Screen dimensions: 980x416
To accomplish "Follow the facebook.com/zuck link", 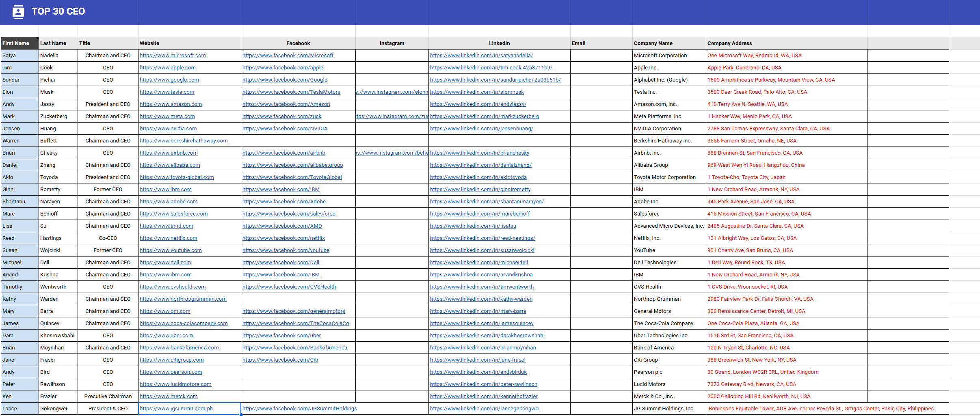I will tap(282, 116).
